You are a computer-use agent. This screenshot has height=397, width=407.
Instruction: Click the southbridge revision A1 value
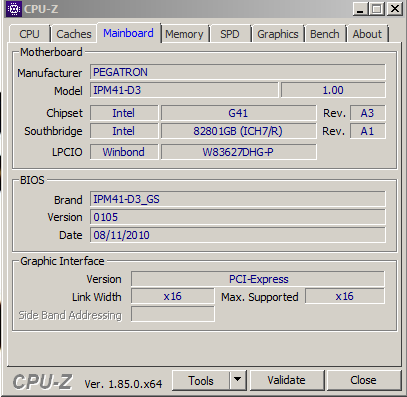368,131
